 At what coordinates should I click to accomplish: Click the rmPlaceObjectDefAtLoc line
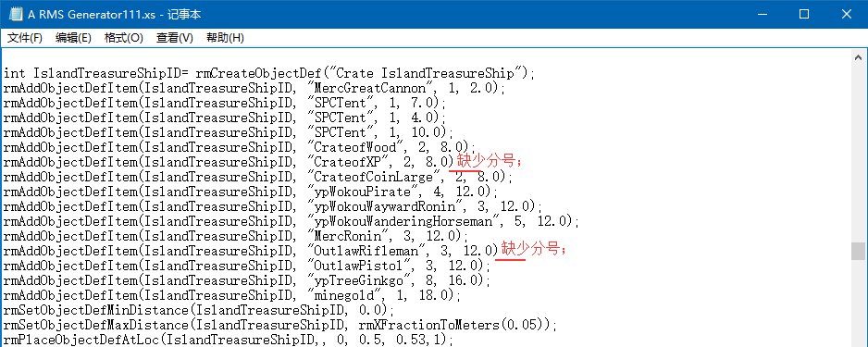[228, 338]
